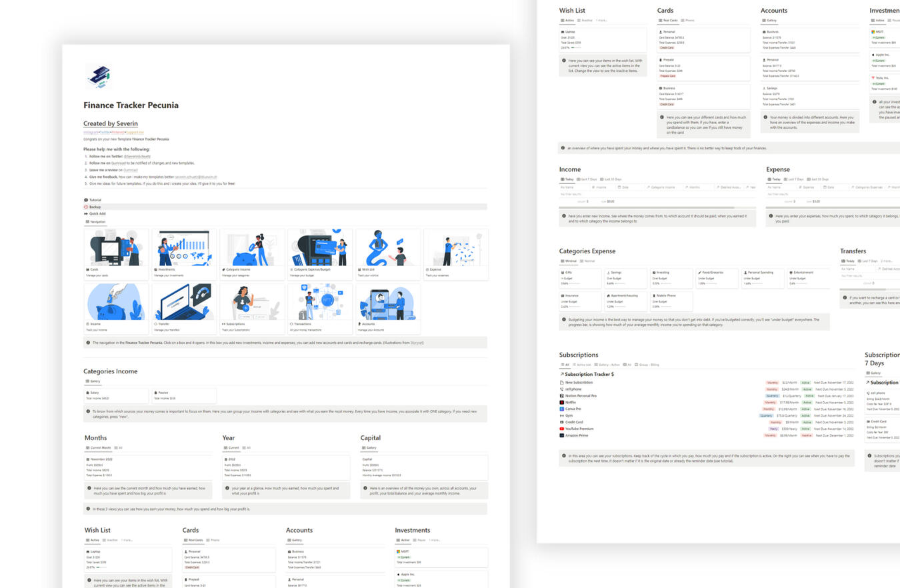Switch Income view to Last 7 Days

coord(587,179)
